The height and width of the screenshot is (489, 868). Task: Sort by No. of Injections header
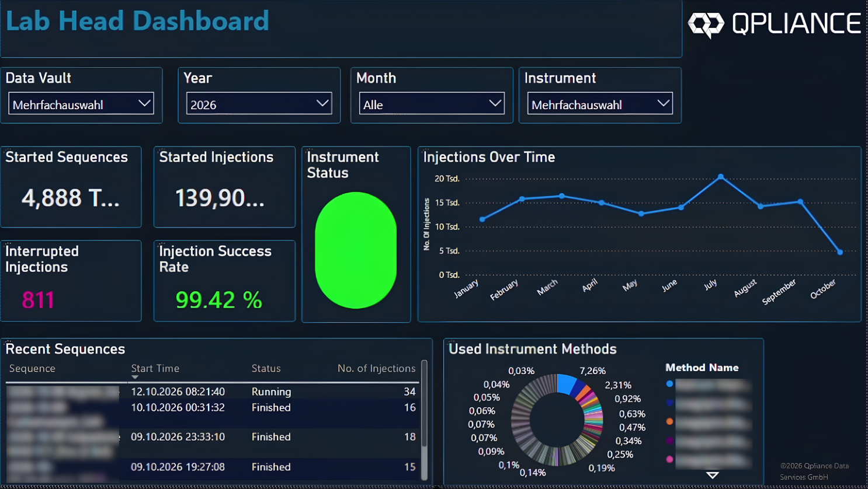tap(376, 368)
